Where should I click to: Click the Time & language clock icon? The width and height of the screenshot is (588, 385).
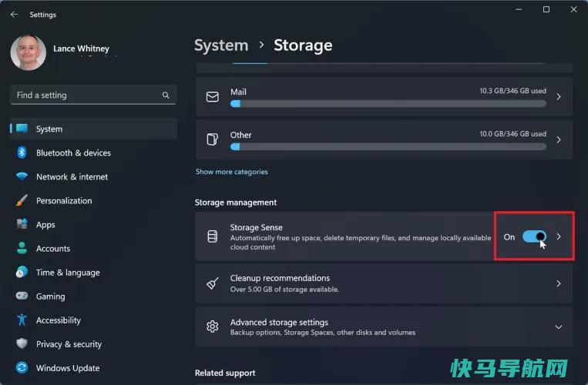pos(22,273)
